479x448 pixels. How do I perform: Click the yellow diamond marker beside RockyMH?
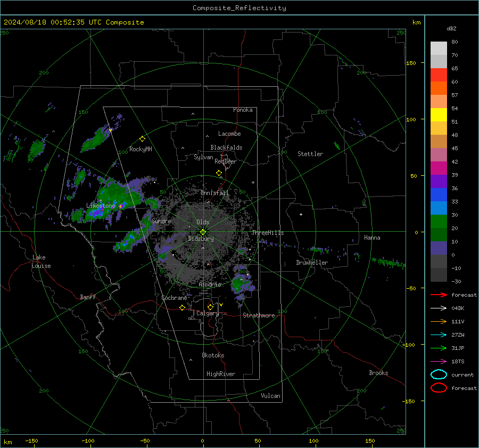(142, 139)
